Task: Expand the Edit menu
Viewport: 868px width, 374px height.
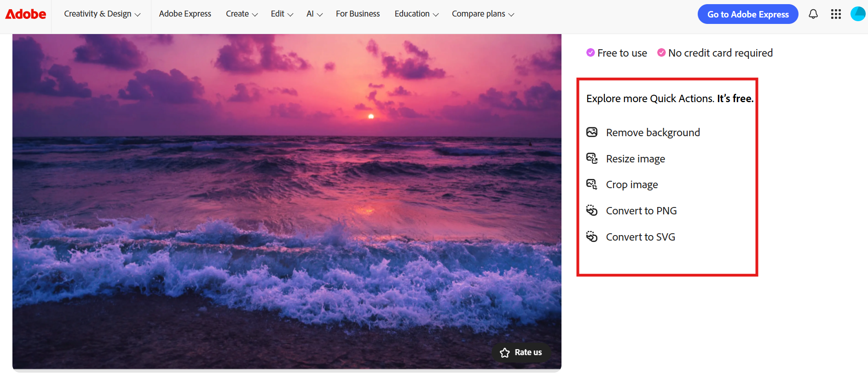Action: tap(282, 14)
